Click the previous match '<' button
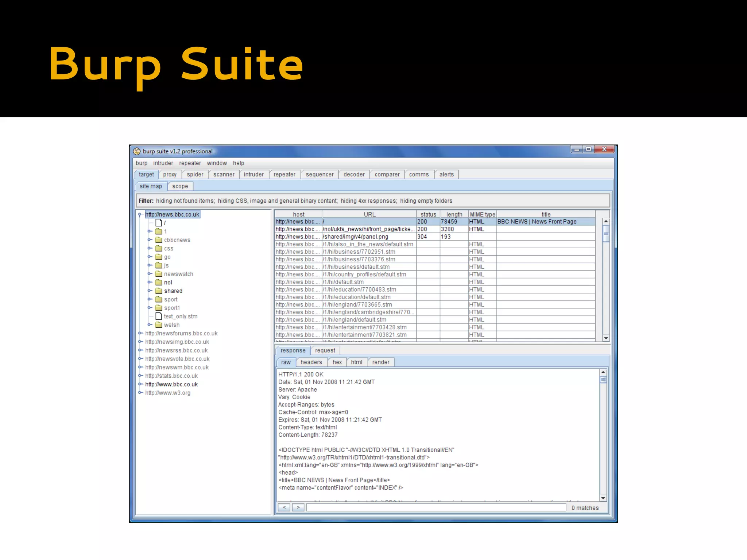The height and width of the screenshot is (560, 747). [x=284, y=507]
